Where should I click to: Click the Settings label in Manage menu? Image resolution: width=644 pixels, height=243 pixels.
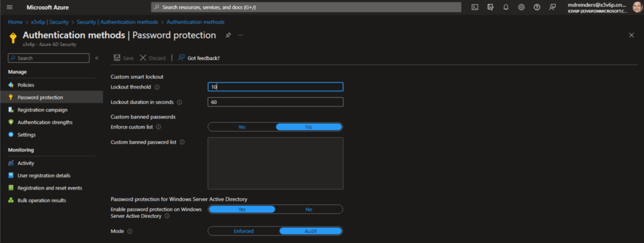(x=26, y=135)
